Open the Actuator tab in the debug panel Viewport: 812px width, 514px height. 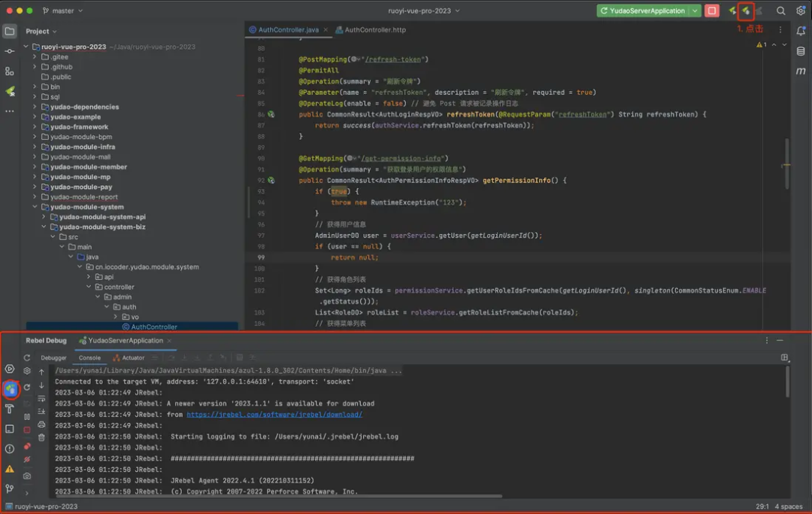(133, 357)
